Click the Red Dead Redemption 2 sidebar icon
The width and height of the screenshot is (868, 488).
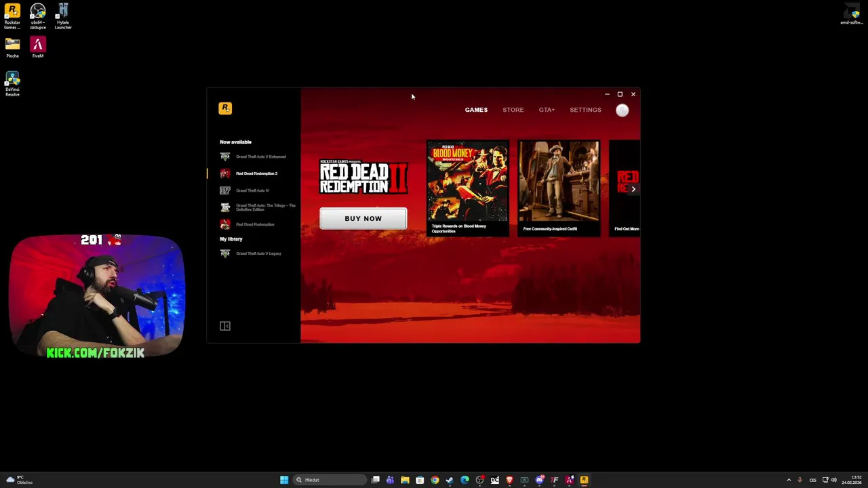[225, 174]
